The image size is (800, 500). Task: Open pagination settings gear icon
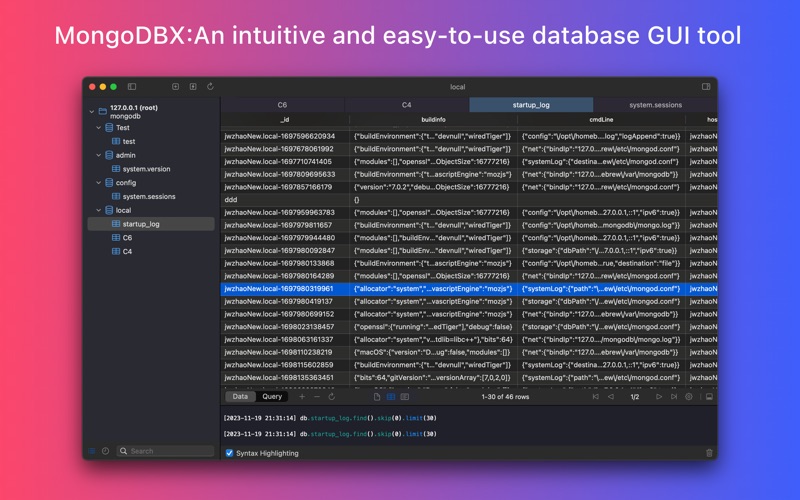(x=689, y=397)
